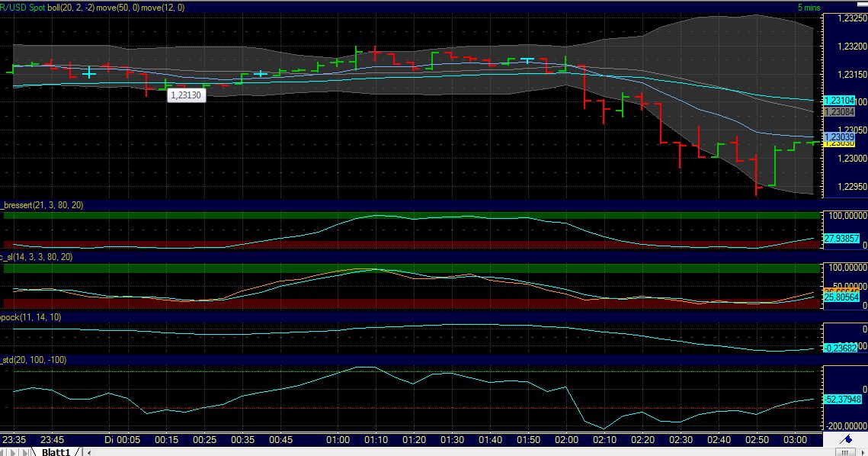This screenshot has height=456, width=868.
Task: Click the first-sheet navigation arrow icon
Action: [x=4, y=451]
